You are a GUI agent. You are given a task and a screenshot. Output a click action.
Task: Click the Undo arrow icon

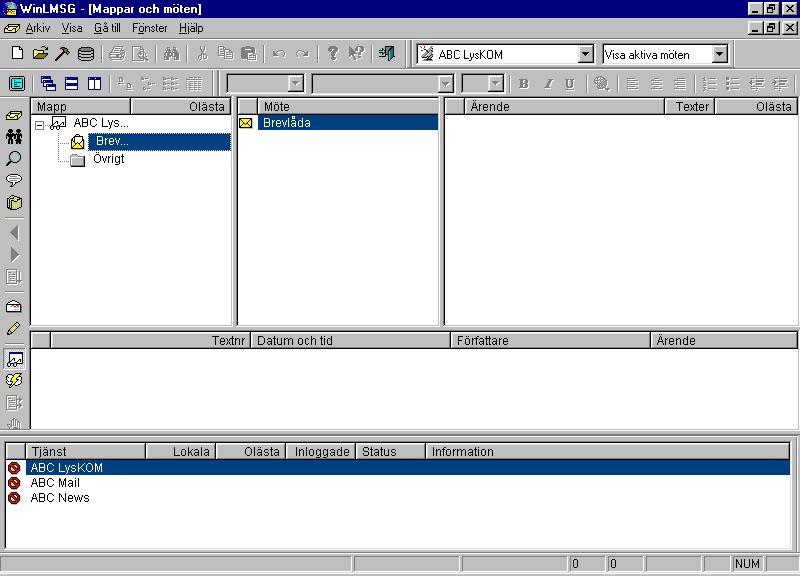click(x=279, y=54)
